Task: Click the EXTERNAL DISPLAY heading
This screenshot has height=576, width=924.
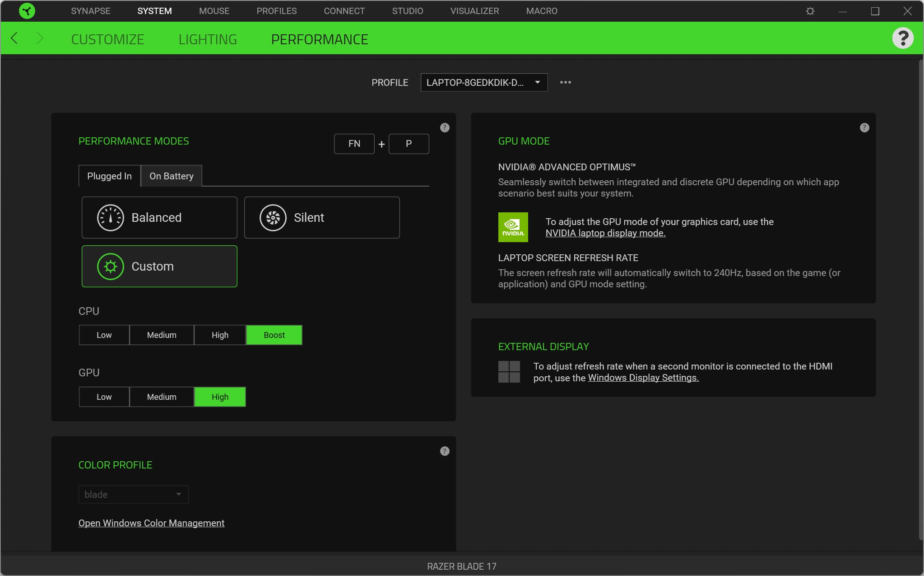Action: click(x=543, y=347)
